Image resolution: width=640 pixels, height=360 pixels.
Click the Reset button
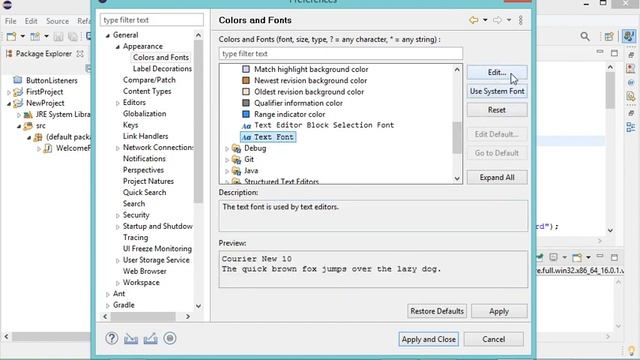click(x=497, y=110)
